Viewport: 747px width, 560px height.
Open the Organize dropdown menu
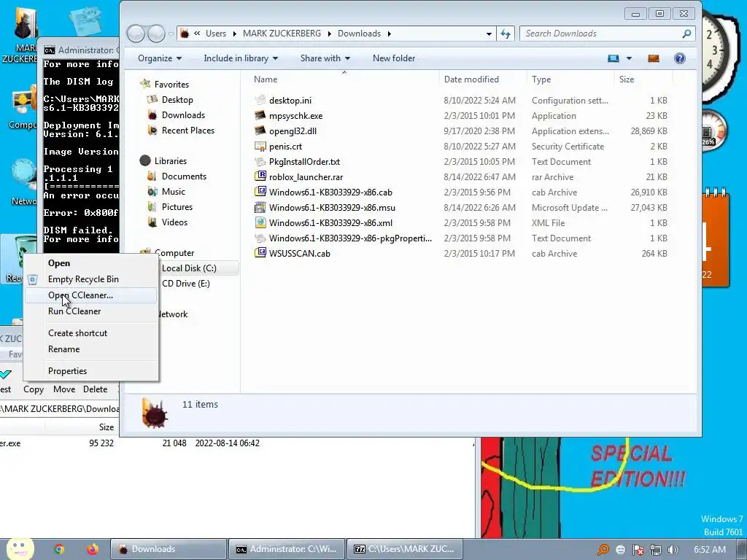coord(160,58)
